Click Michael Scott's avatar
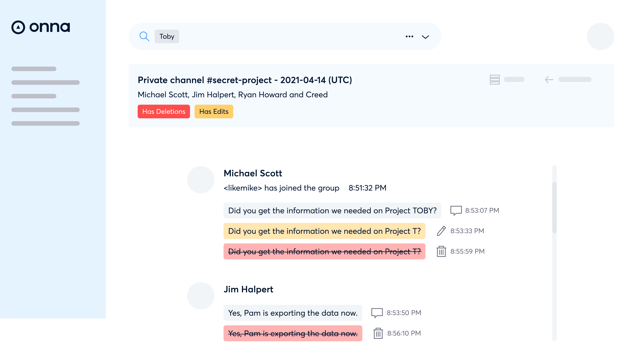Image resolution: width=637 pixels, height=364 pixels. (x=201, y=180)
